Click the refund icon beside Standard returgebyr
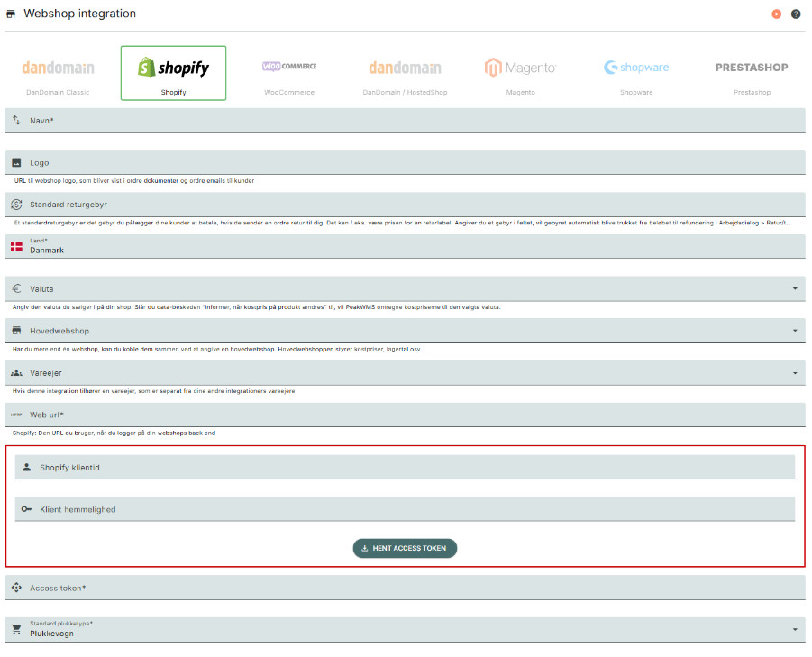This screenshot has height=657, width=812. click(x=16, y=205)
